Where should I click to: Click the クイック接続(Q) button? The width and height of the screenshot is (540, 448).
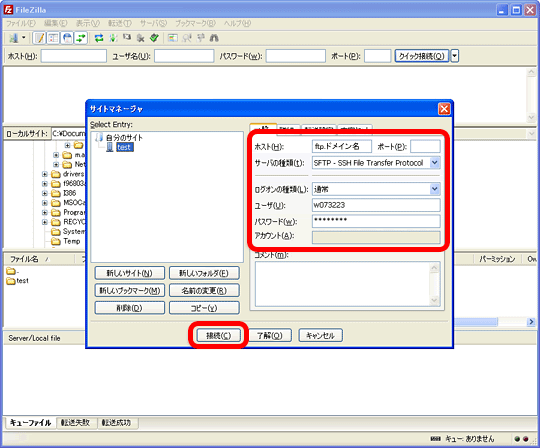[422, 56]
